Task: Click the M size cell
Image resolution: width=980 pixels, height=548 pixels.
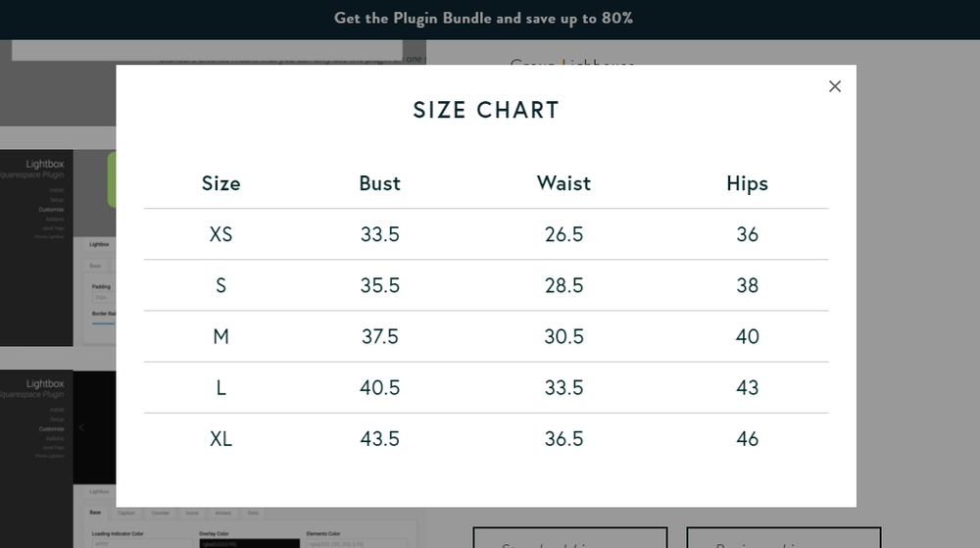Action: (220, 337)
